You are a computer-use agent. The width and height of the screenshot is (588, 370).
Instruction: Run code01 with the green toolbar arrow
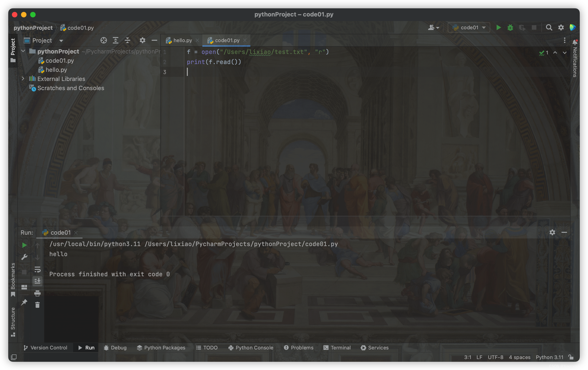coord(499,28)
